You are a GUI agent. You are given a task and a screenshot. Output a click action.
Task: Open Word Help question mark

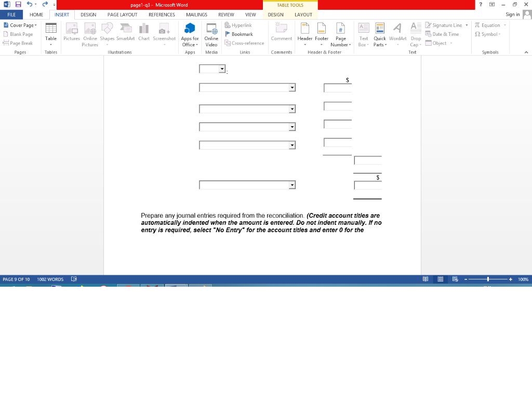(x=481, y=4)
